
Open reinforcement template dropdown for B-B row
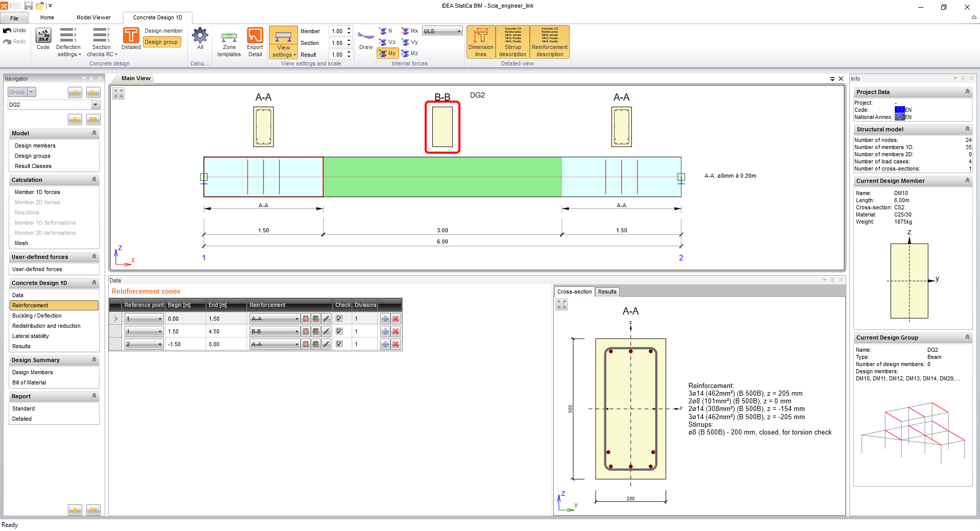[297, 331]
